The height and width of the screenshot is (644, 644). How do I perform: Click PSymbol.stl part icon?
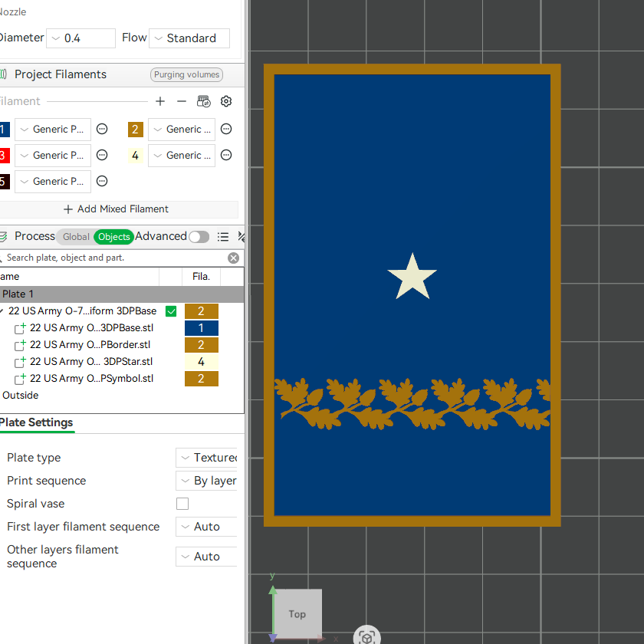point(20,379)
